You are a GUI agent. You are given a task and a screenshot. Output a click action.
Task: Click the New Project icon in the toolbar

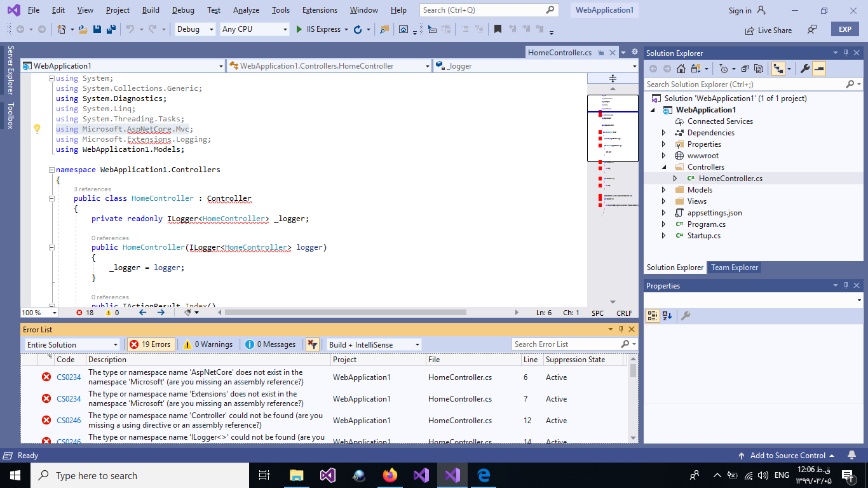click(62, 29)
